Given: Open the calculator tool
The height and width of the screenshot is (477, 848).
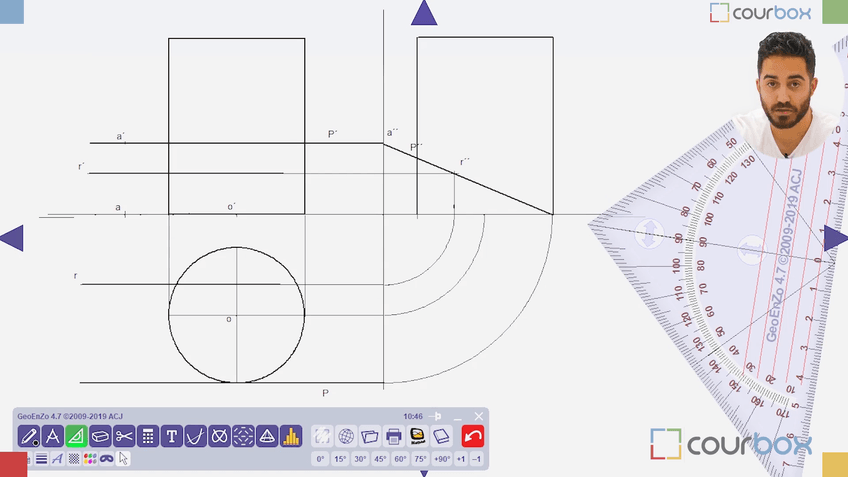Looking at the screenshot, I should pos(148,436).
